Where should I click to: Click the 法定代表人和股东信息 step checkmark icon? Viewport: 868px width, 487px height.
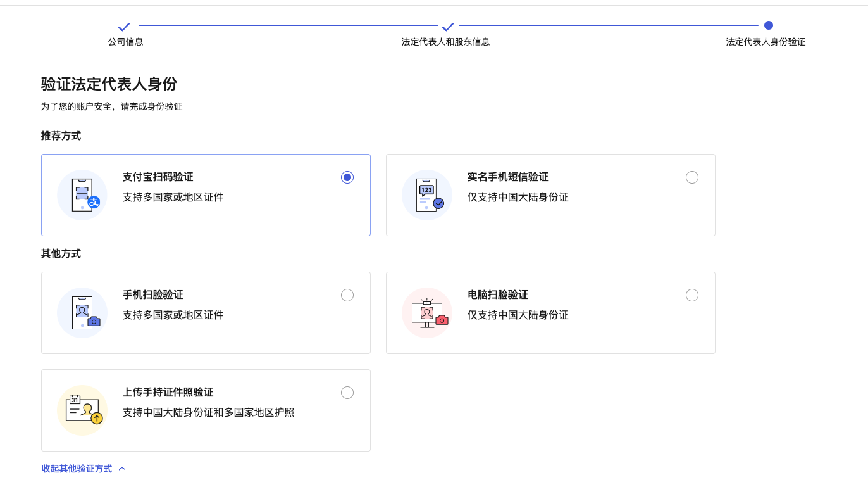click(x=448, y=27)
